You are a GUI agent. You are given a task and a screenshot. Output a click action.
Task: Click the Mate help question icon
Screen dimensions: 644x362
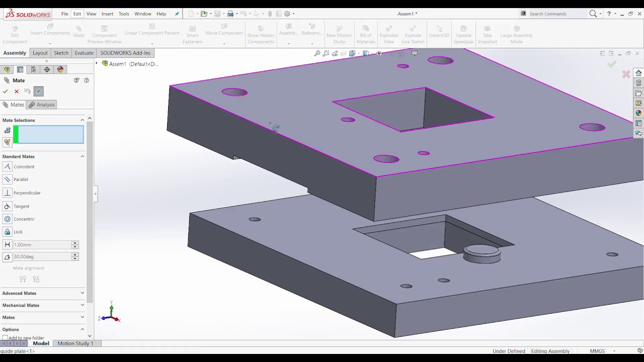87,80
